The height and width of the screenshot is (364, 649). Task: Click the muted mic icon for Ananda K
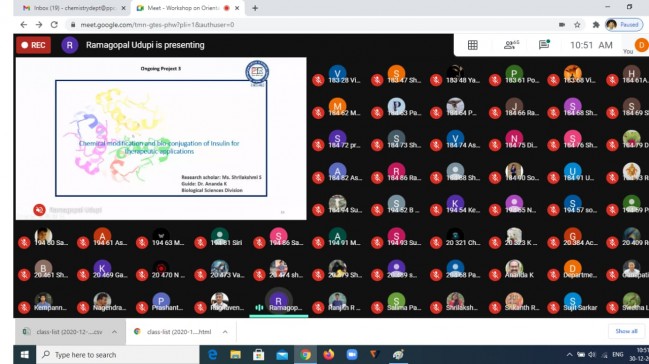tap(495, 274)
